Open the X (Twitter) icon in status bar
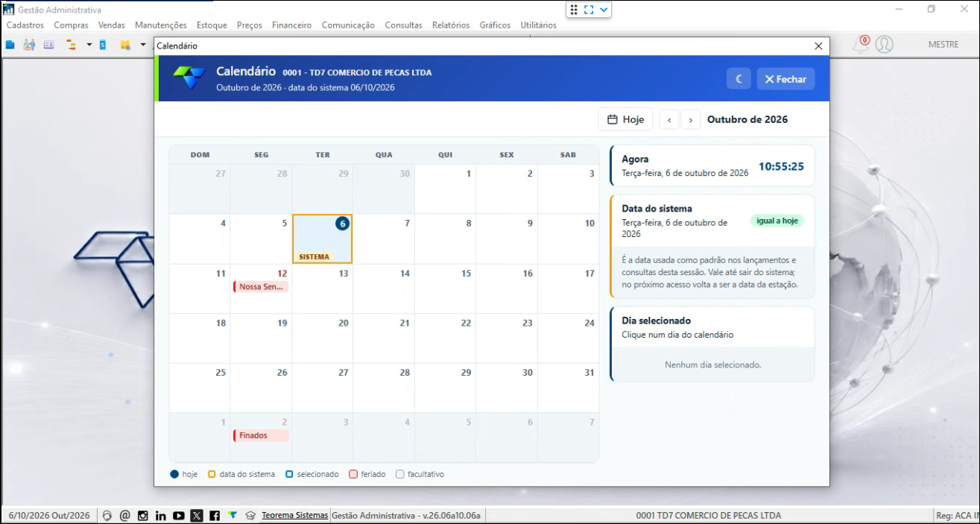This screenshot has height=524, width=980. (197, 515)
